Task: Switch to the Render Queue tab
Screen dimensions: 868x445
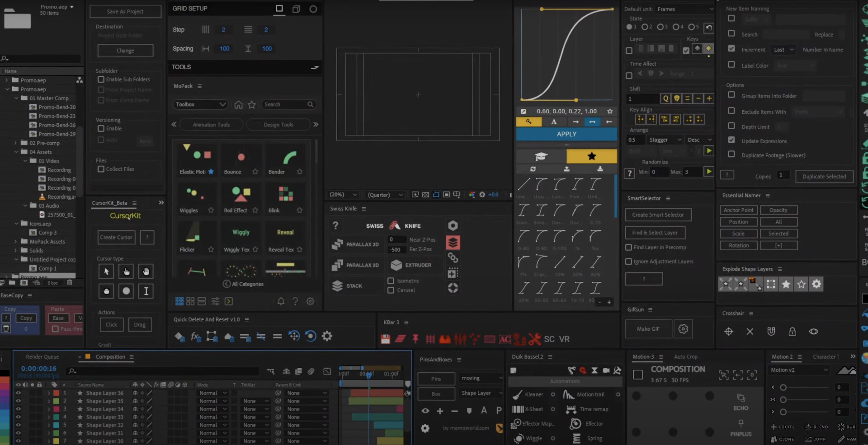Action: [x=42, y=357]
